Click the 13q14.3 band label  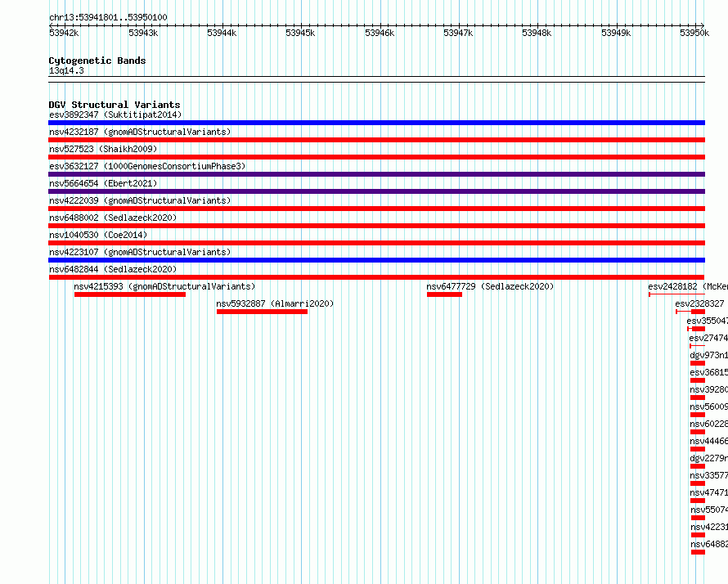click(x=66, y=70)
